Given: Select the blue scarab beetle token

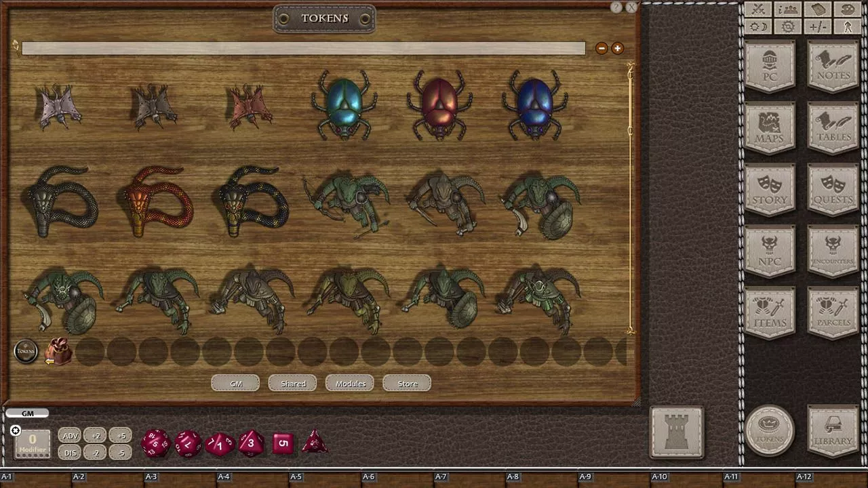Looking at the screenshot, I should (x=534, y=105).
